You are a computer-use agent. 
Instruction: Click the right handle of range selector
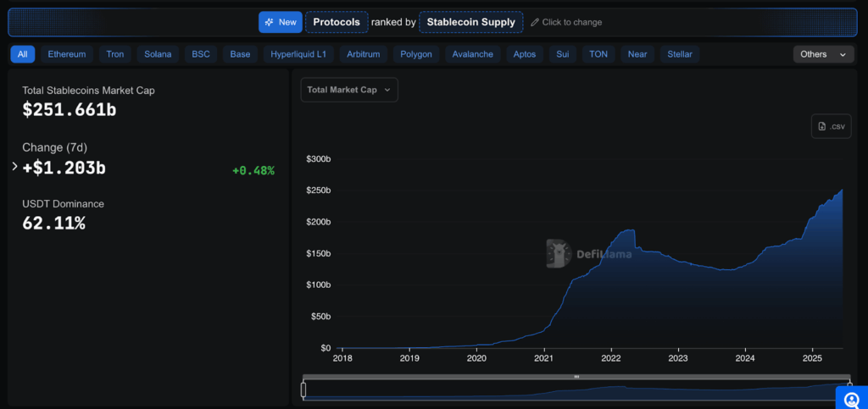[850, 390]
